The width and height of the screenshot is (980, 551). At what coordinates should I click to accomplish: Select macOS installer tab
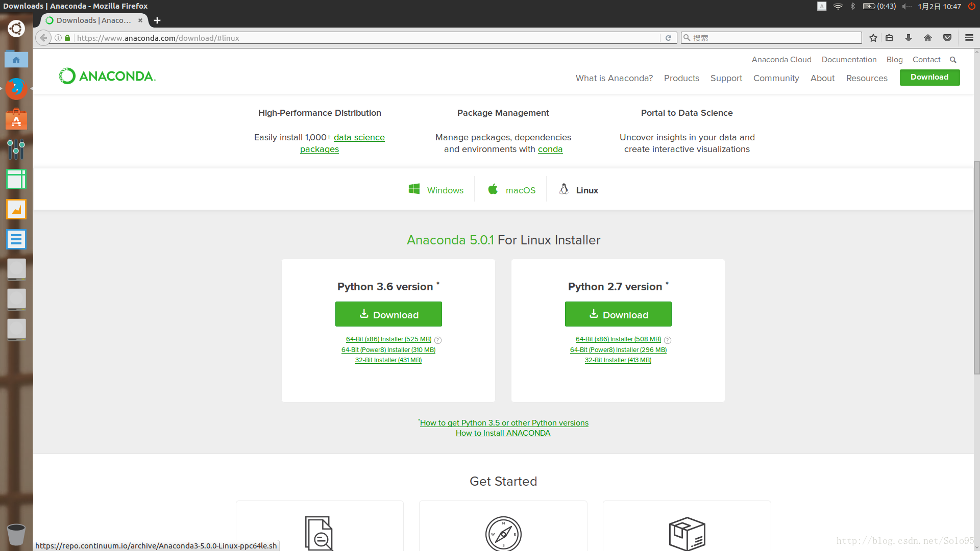(511, 190)
